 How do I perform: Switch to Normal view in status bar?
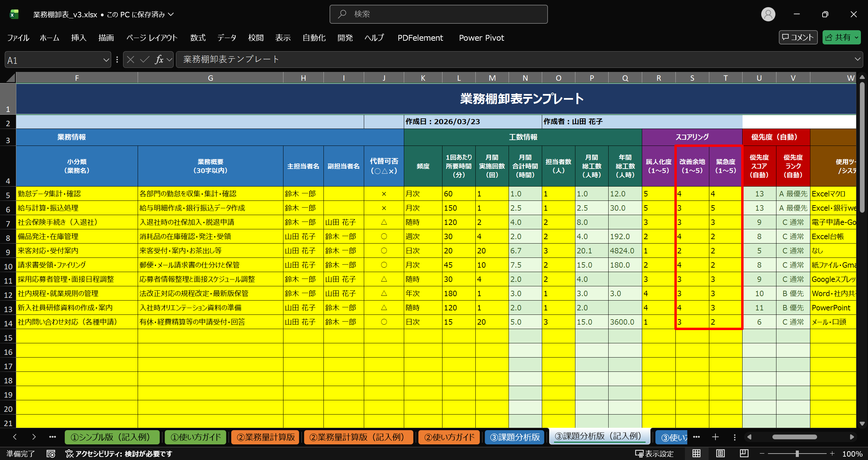pyautogui.click(x=696, y=454)
